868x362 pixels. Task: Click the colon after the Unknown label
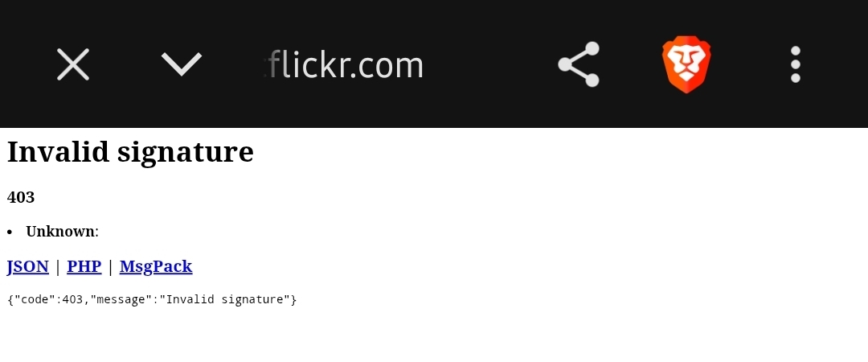[x=97, y=232]
